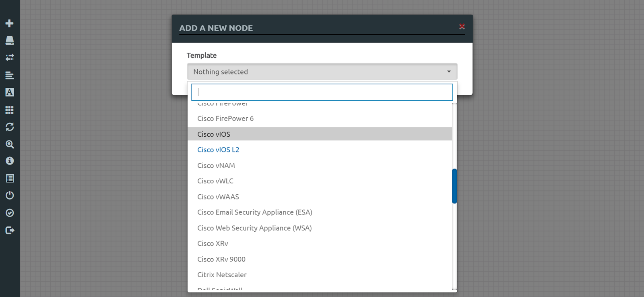644x297 pixels.
Task: Select Cisco vIOS L2 template
Action: (x=320, y=150)
